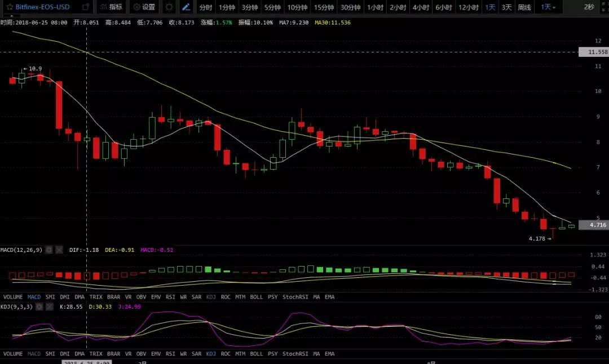Open MACD(12,26,9) parameter settings gear
This screenshot has width=609, height=364.
point(49,250)
